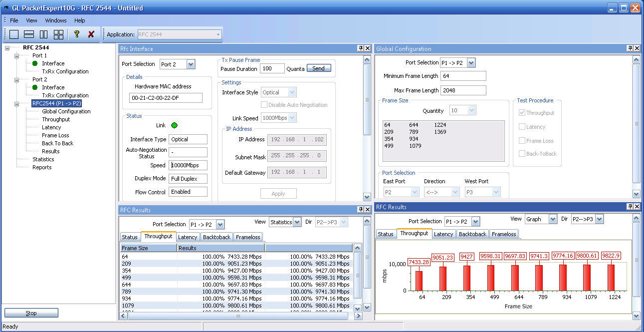644x332 pixels.
Task: Select Port 2 Interface green status node
Action: pos(35,87)
